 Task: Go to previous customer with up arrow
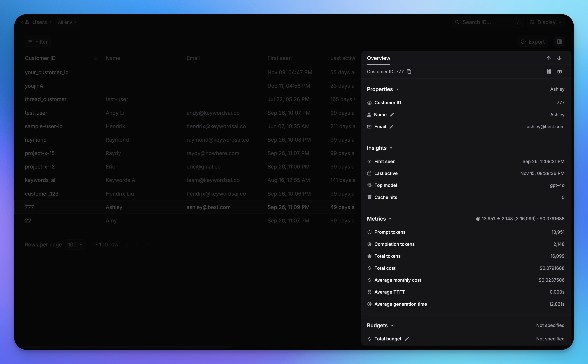point(549,58)
